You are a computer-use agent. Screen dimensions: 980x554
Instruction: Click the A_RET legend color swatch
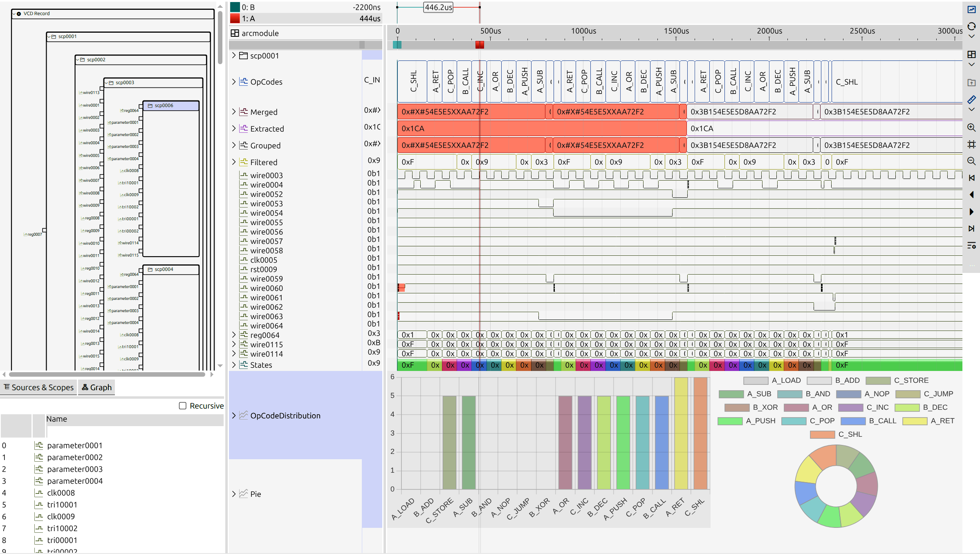[x=915, y=421]
